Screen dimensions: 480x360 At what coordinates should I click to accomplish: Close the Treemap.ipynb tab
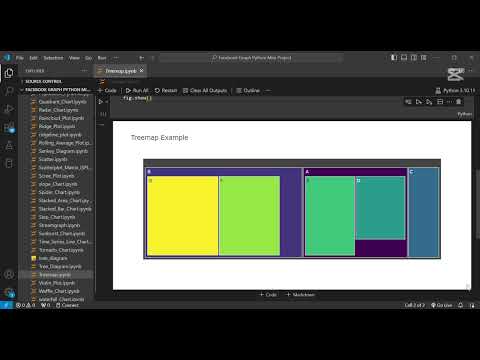pyautogui.click(x=141, y=71)
